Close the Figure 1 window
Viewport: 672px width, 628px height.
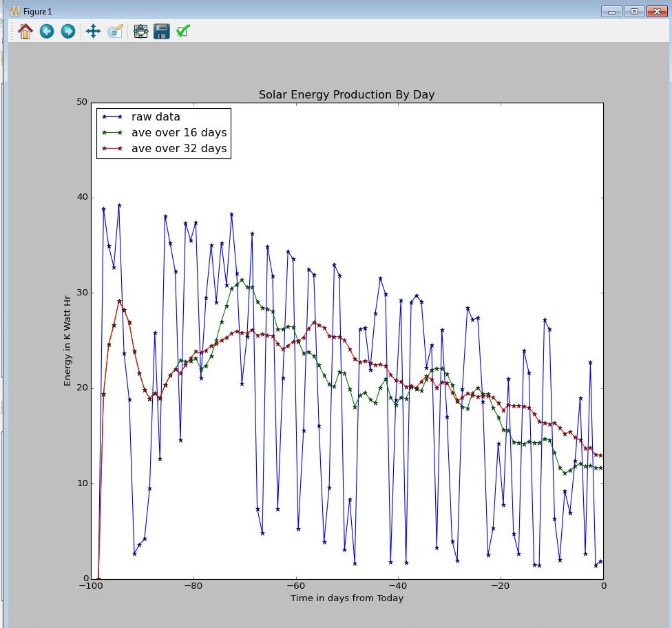click(657, 12)
